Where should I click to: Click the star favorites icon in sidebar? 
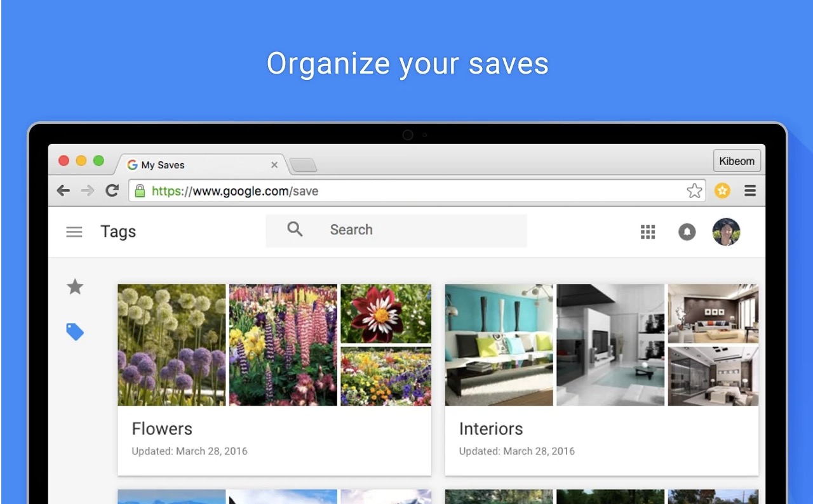[75, 287]
